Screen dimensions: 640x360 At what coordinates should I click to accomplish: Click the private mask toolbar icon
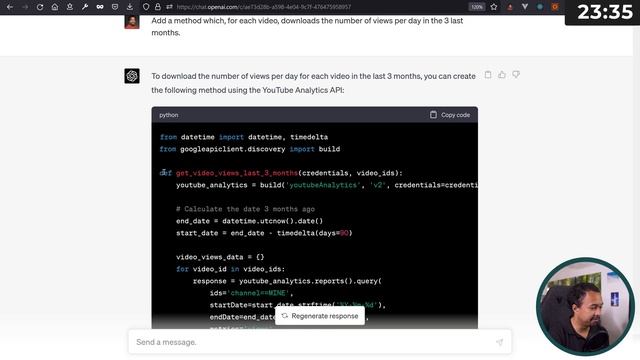(x=100, y=7)
